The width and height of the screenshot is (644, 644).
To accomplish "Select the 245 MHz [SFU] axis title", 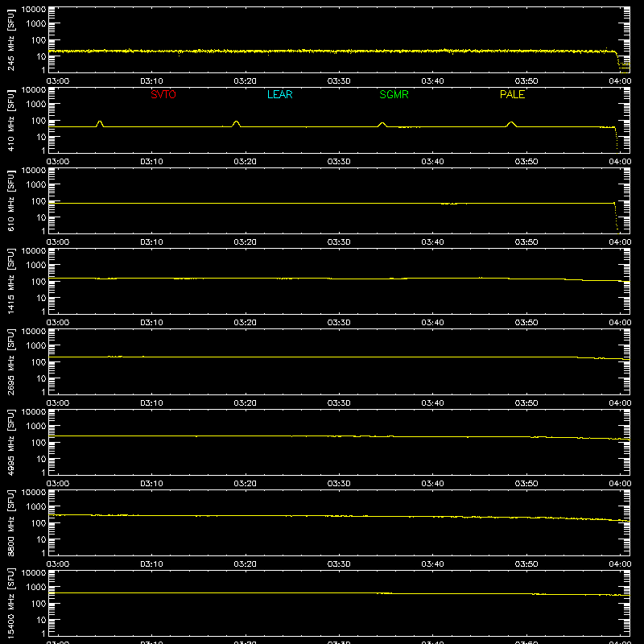I will 10,39.
